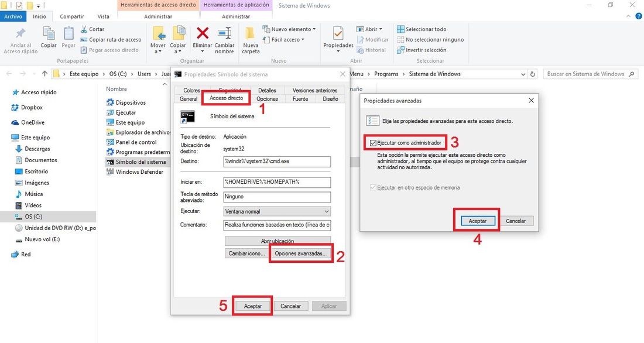Viewport: 644px width, 343px height.
Task: Select Windows Defender in the file list
Action: click(x=135, y=171)
